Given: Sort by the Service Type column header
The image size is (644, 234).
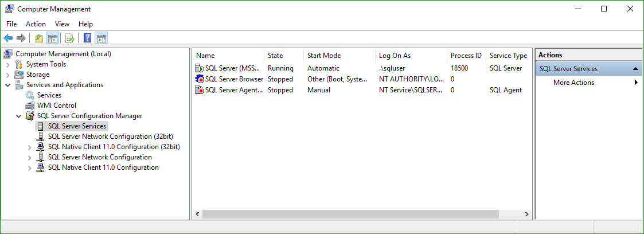Looking at the screenshot, I should [509, 56].
